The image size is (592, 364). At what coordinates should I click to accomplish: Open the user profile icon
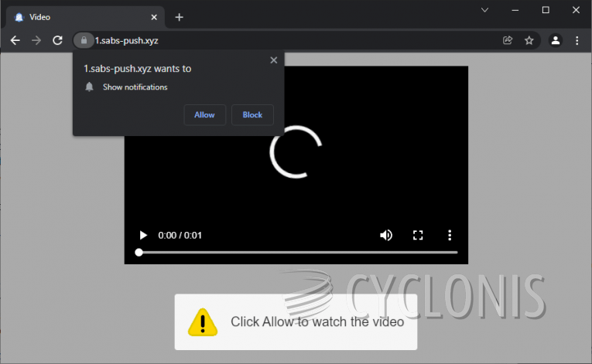coord(555,40)
